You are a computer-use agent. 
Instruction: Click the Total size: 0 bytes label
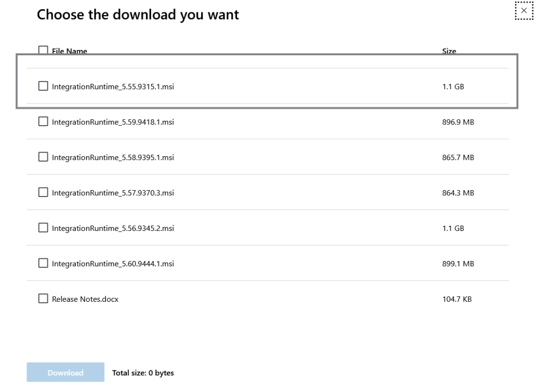tap(143, 373)
